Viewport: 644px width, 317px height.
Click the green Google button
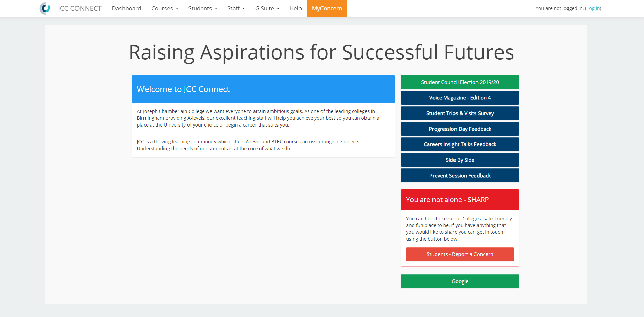[460, 281]
